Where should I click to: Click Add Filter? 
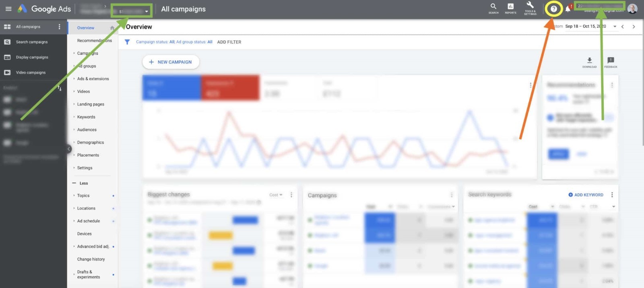point(229,42)
